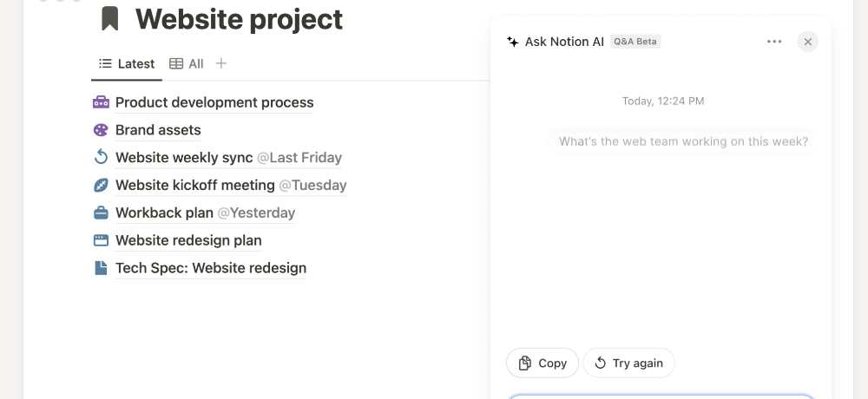Click the palette icon next to Brand assets
This screenshot has height=399, width=868.
(x=101, y=130)
